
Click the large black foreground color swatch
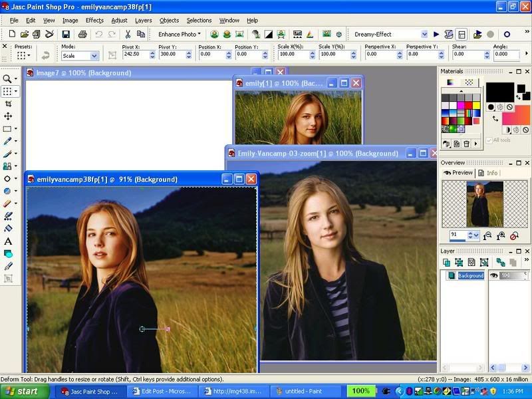[499, 91]
